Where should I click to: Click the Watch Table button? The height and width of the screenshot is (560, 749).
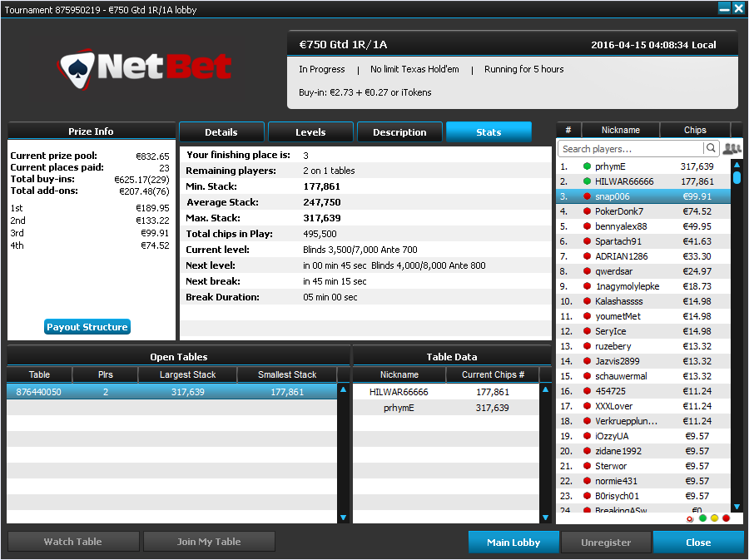click(73, 542)
